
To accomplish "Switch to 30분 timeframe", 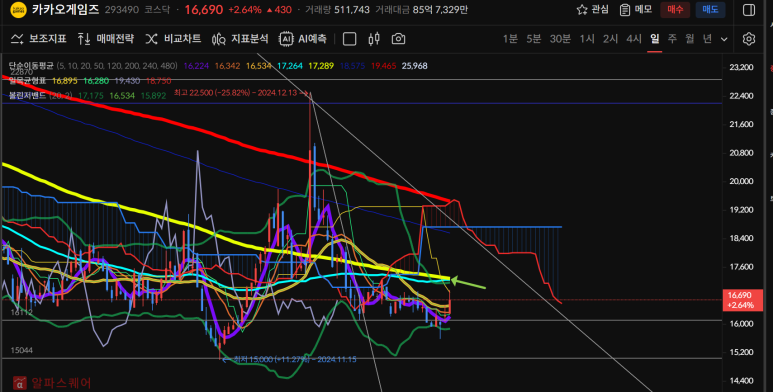I will (x=560, y=38).
